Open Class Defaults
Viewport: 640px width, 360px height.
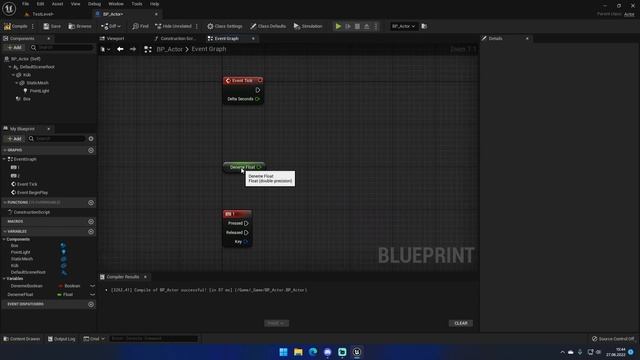tap(268, 26)
